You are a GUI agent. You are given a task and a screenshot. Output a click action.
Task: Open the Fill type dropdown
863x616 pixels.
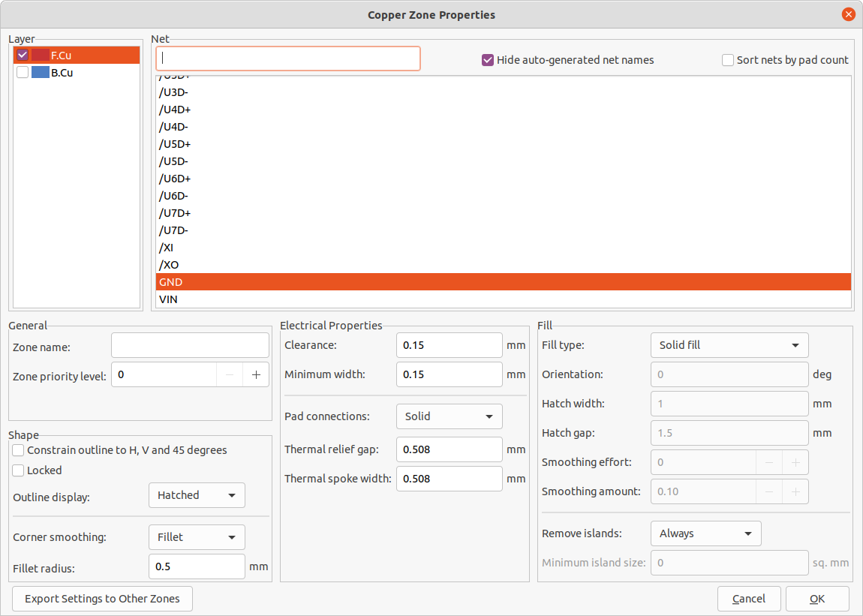click(x=729, y=345)
